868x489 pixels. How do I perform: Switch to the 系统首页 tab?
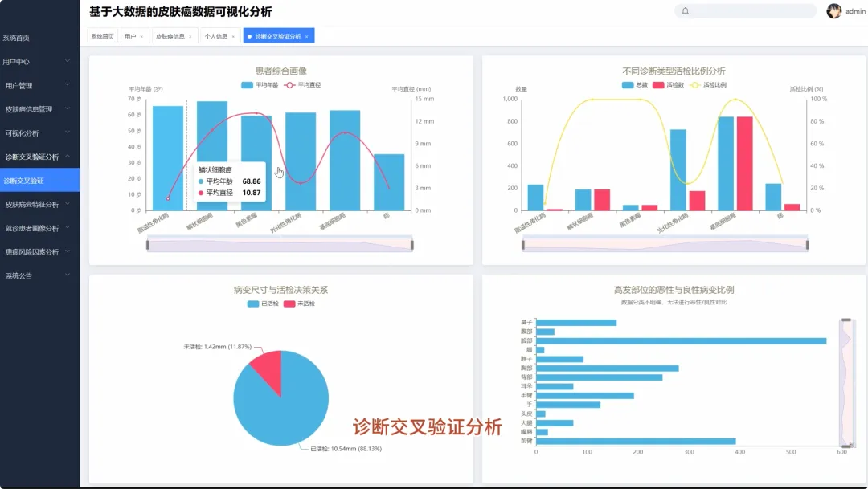(x=102, y=36)
